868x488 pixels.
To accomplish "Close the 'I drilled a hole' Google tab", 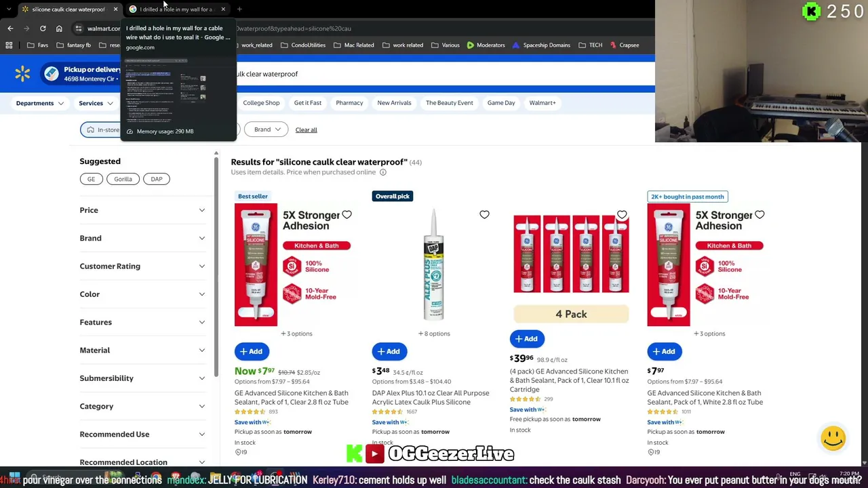I will point(223,9).
